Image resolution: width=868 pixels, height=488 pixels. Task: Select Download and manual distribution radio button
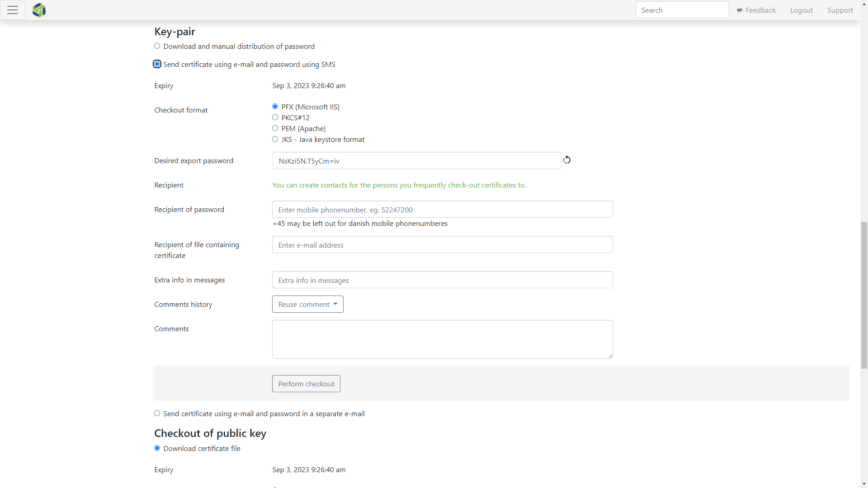(x=157, y=46)
